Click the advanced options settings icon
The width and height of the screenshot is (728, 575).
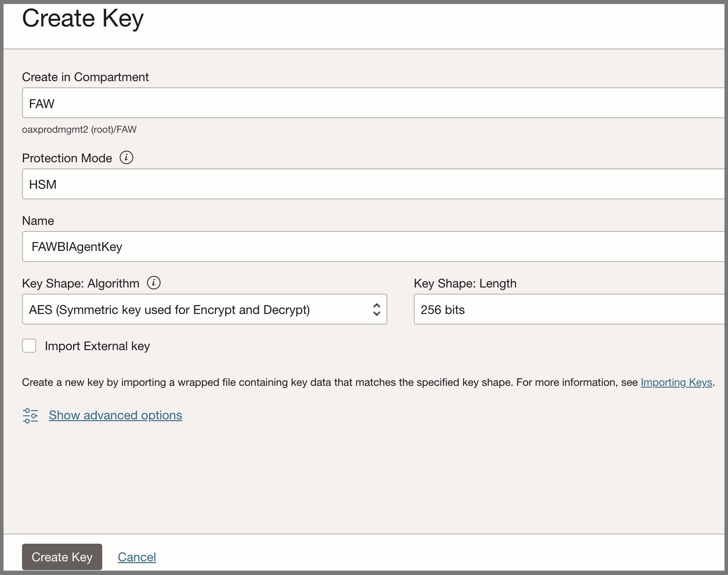click(30, 415)
